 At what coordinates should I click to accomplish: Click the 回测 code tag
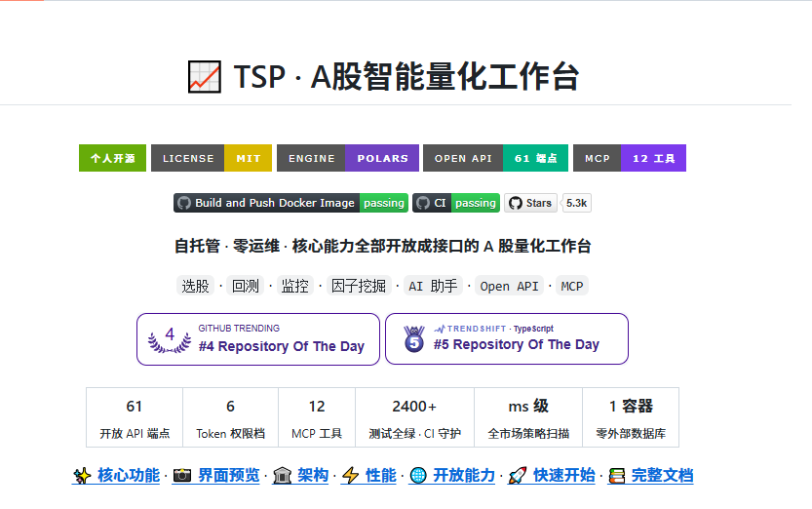point(246,286)
